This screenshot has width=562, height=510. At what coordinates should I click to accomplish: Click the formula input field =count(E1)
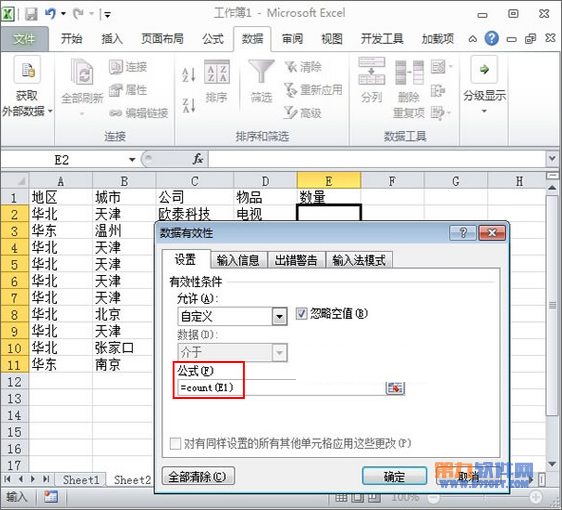[x=282, y=388]
